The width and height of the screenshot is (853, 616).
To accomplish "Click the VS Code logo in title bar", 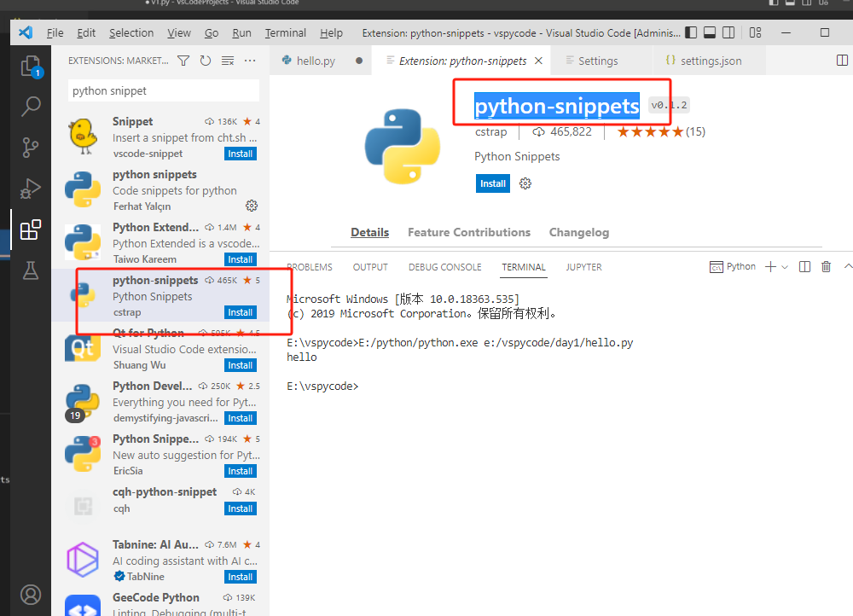I will [26, 32].
